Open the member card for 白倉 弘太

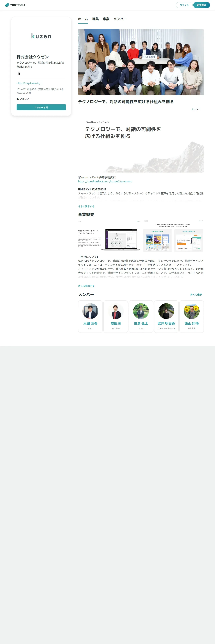[x=141, y=316]
